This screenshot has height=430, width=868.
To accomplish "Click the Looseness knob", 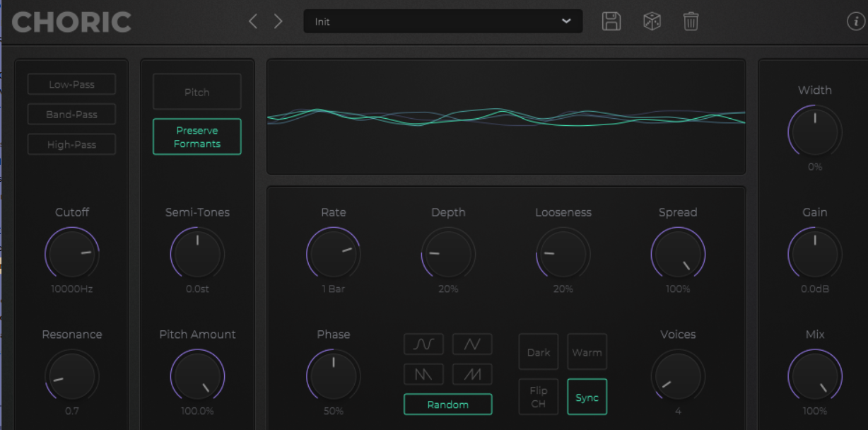I will [x=563, y=253].
